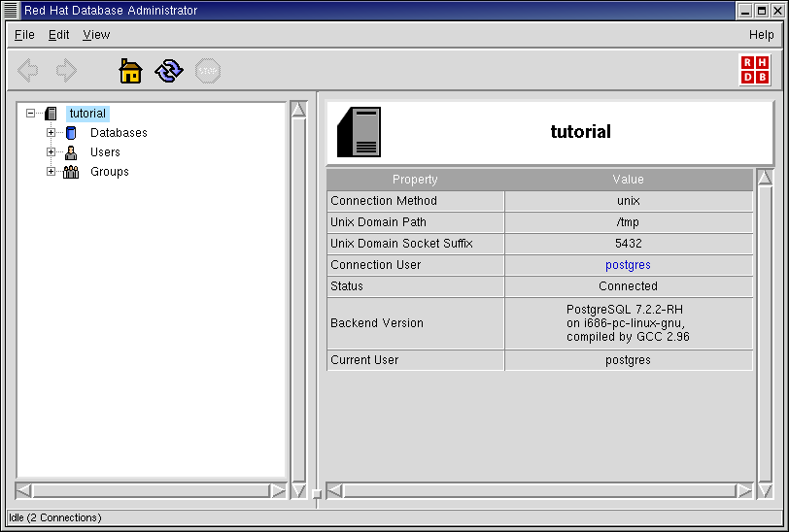Open the View menu
The height and width of the screenshot is (532, 789).
[96, 35]
